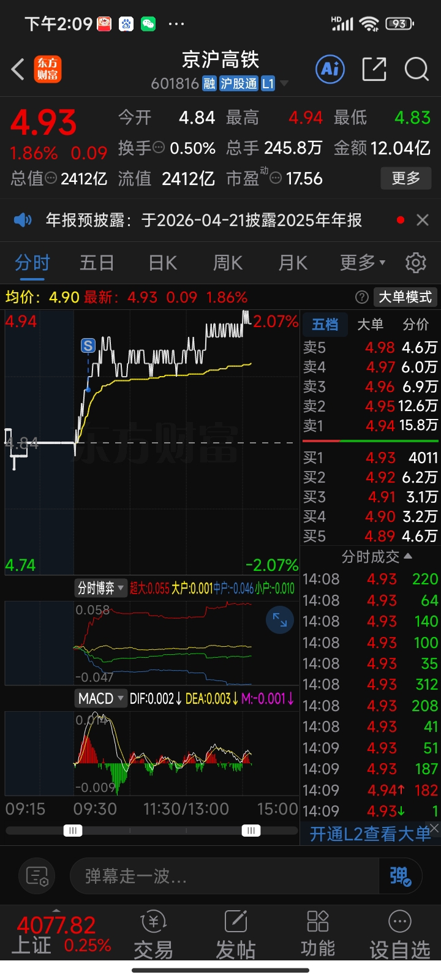Viewport: 441px width, 980px height.
Task: Tap the danmaku settings list icon
Action: pyautogui.click(x=37, y=876)
